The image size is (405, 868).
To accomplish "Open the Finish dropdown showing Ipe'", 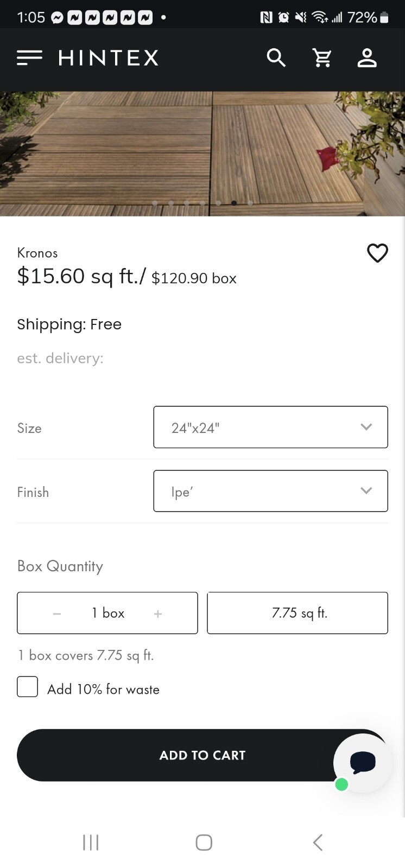I will (270, 491).
